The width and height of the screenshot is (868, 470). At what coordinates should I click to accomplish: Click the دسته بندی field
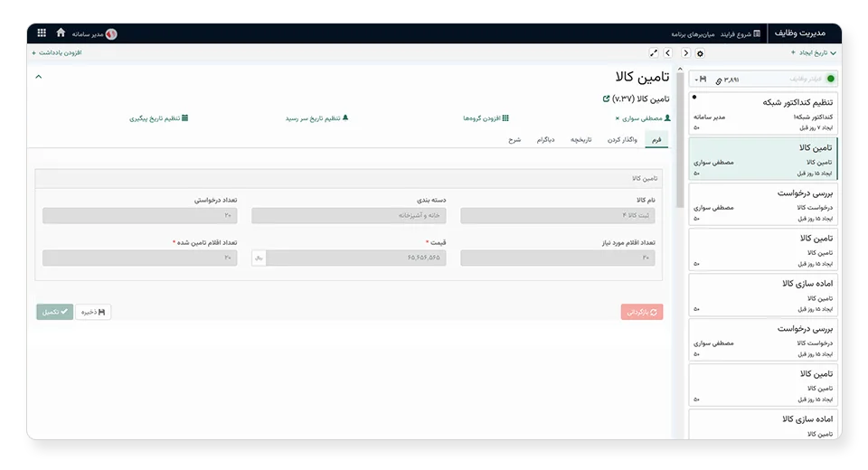(x=349, y=215)
